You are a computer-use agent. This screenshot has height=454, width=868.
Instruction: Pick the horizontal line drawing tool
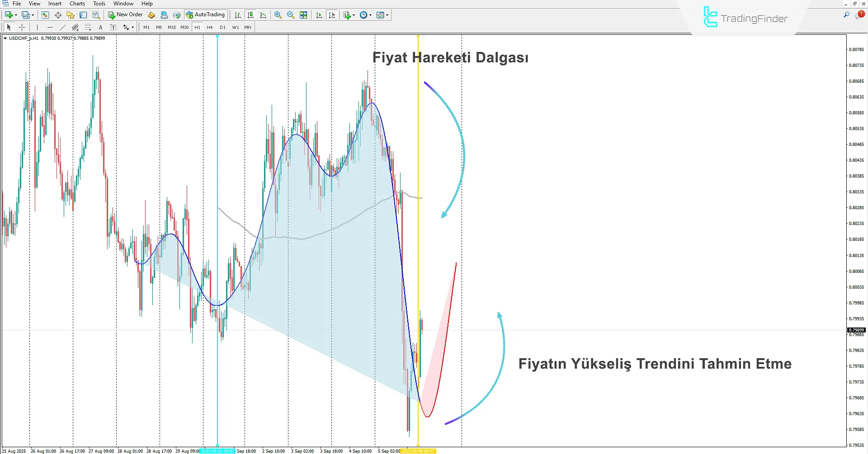tap(50, 28)
